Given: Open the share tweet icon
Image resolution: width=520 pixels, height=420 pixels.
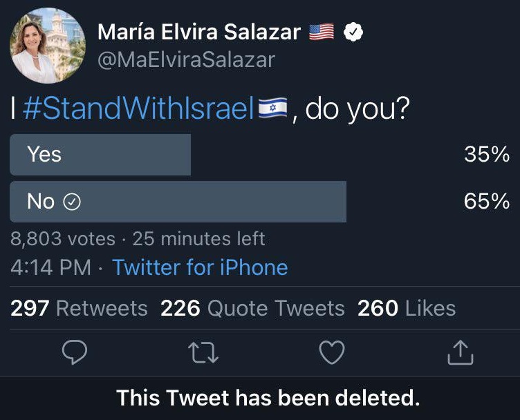Looking at the screenshot, I should [x=461, y=353].
